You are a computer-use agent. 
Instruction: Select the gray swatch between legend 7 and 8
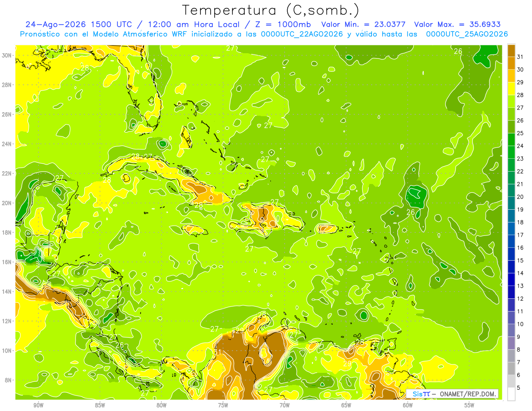pos(512,356)
